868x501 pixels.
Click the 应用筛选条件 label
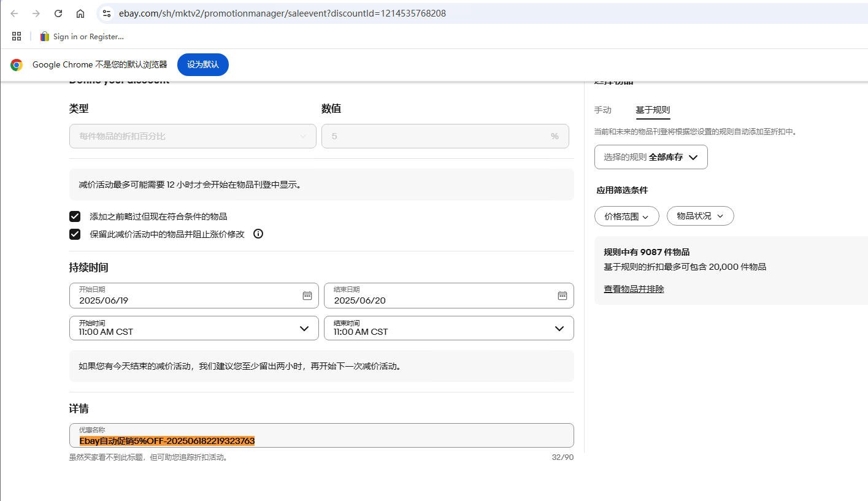pyautogui.click(x=622, y=190)
